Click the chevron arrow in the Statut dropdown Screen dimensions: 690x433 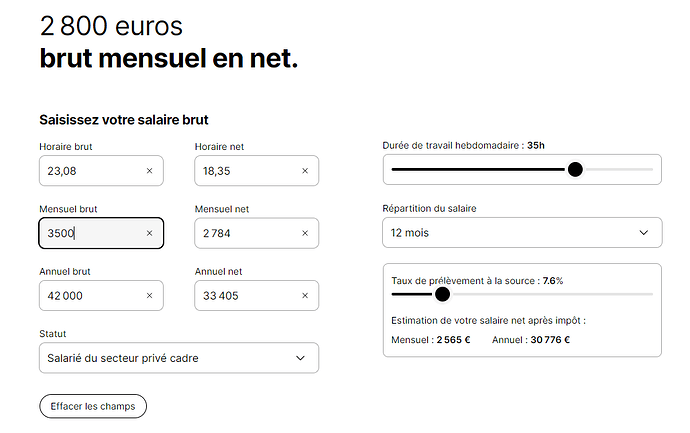tap(301, 358)
